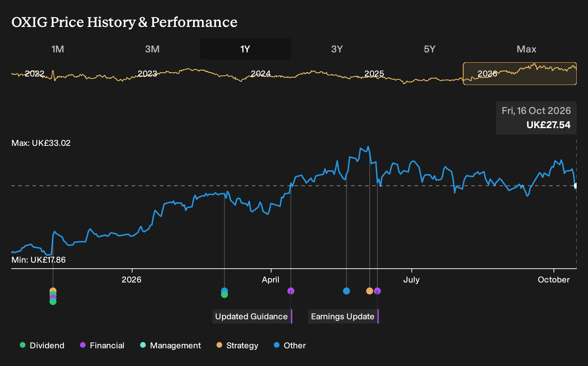This screenshot has height=366, width=588.
Task: Select the orange Strategy marker beside Earnings Update marker
Action: (x=370, y=291)
